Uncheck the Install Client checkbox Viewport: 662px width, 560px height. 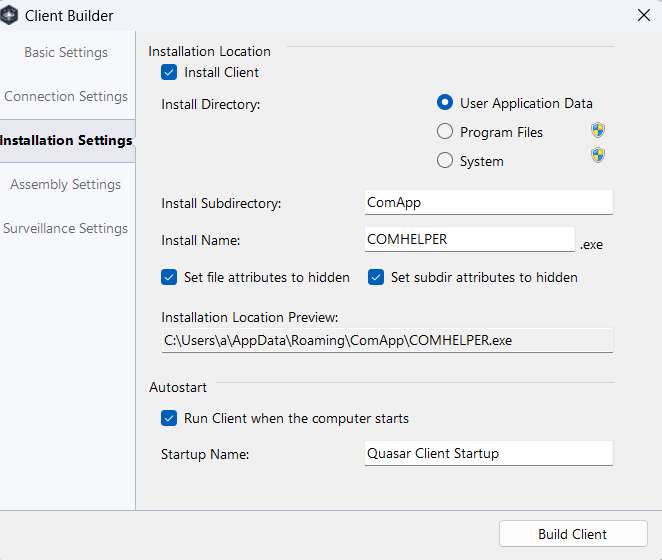[x=169, y=72]
